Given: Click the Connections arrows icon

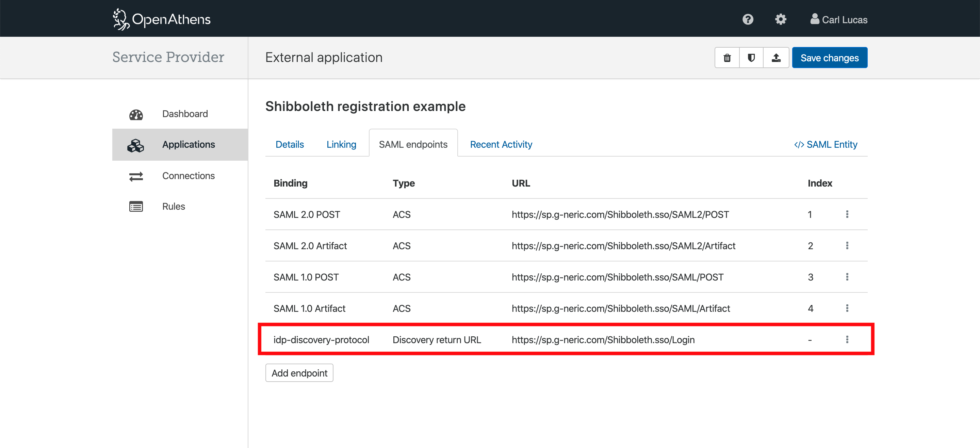Looking at the screenshot, I should (x=136, y=176).
